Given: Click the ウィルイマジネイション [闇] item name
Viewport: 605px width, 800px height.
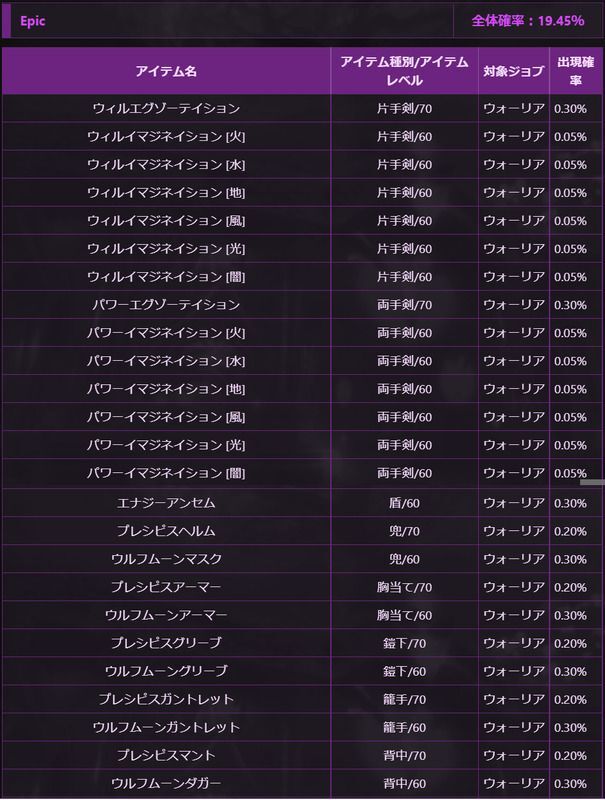Looking at the screenshot, I should tap(166, 276).
